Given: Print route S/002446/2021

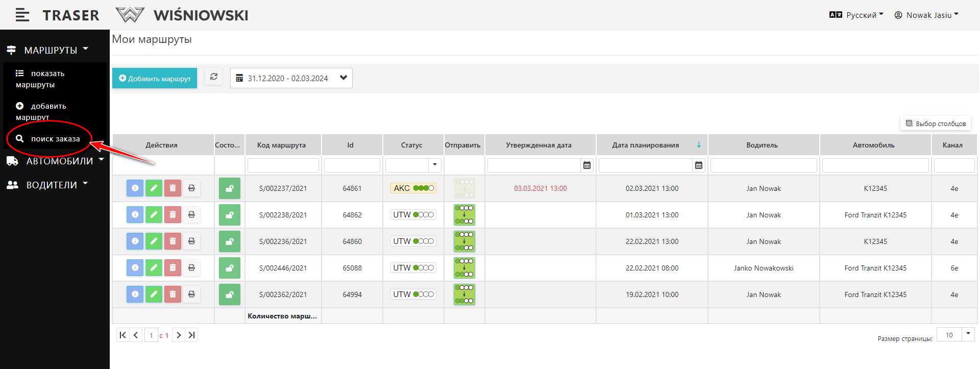Looking at the screenshot, I should pyautogui.click(x=191, y=268).
